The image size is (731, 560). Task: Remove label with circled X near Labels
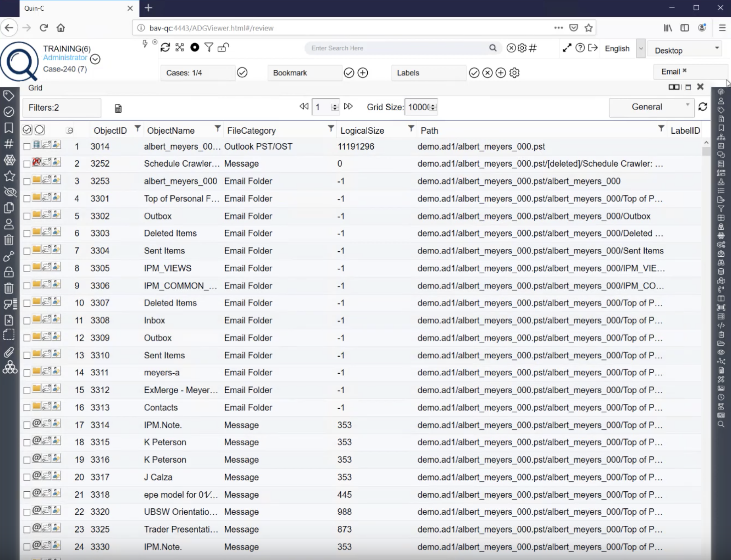(x=487, y=73)
